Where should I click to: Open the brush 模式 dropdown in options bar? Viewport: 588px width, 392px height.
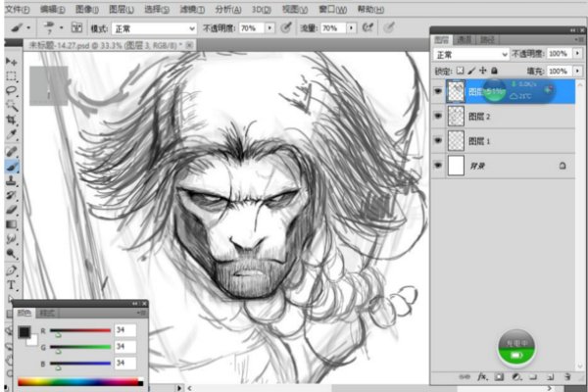click(156, 29)
